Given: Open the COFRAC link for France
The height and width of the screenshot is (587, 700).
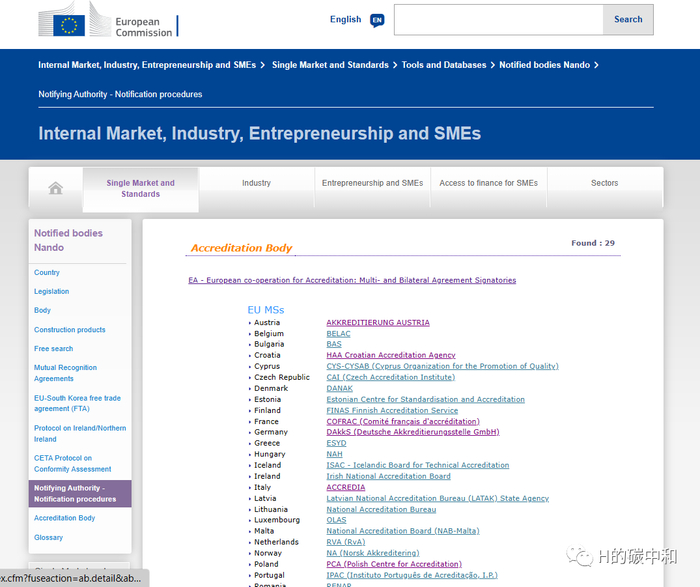Looking at the screenshot, I should [403, 421].
